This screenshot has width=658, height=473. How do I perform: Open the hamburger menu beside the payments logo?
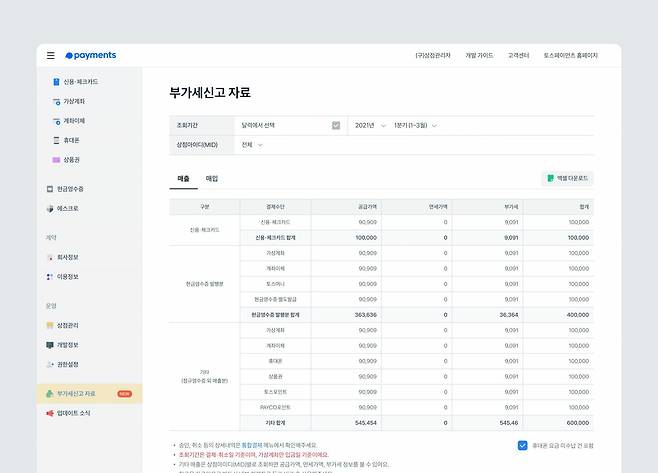pos(51,55)
